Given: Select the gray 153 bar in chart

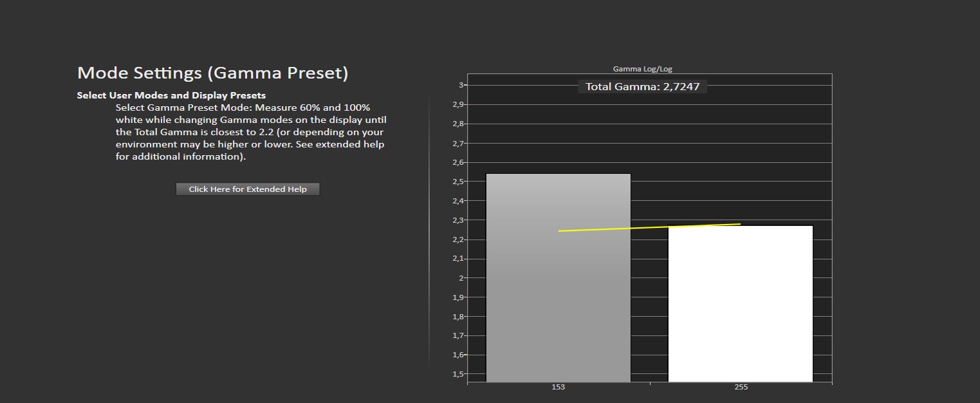Looking at the screenshot, I should 558,290.
